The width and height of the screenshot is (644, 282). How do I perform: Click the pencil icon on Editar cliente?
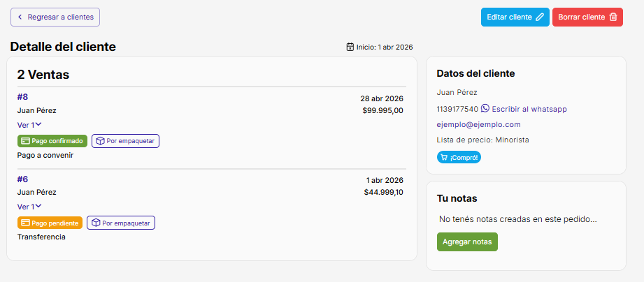(x=540, y=17)
